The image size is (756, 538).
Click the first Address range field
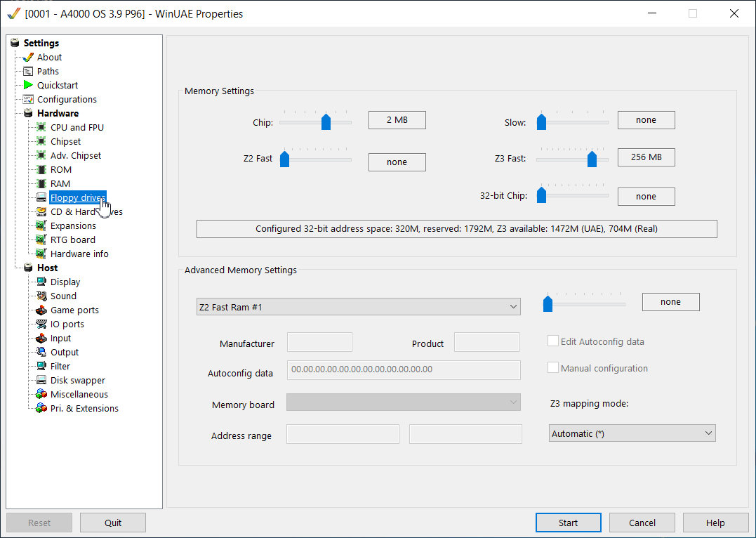[343, 434]
